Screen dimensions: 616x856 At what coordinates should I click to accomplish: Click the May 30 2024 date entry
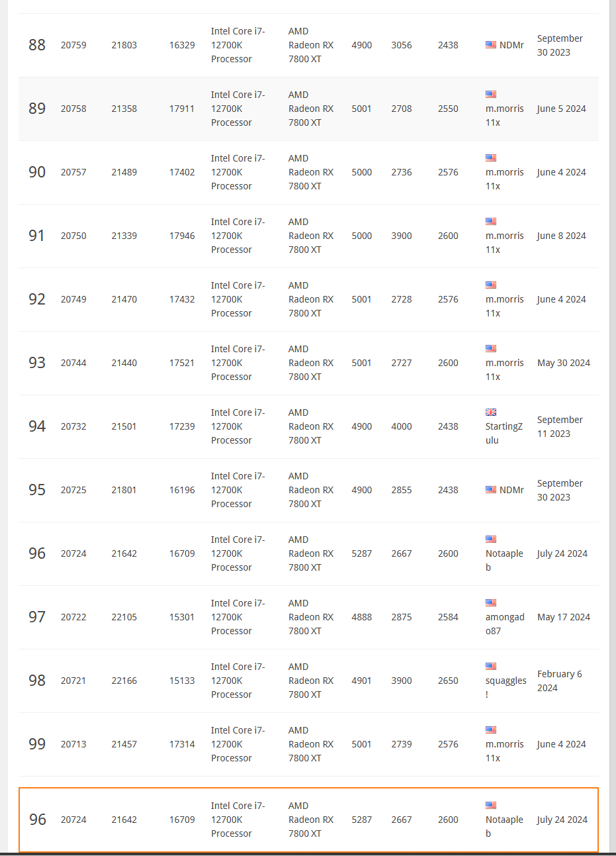(564, 363)
